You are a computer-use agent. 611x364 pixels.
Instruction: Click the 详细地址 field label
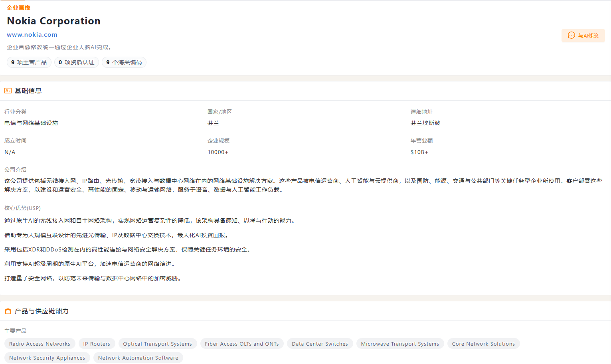pyautogui.click(x=421, y=112)
